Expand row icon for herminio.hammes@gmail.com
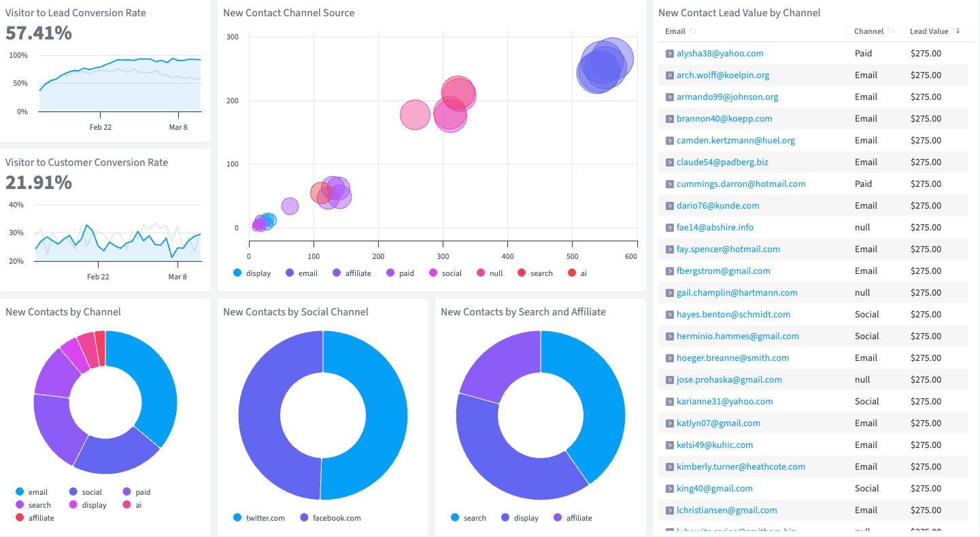 (669, 336)
